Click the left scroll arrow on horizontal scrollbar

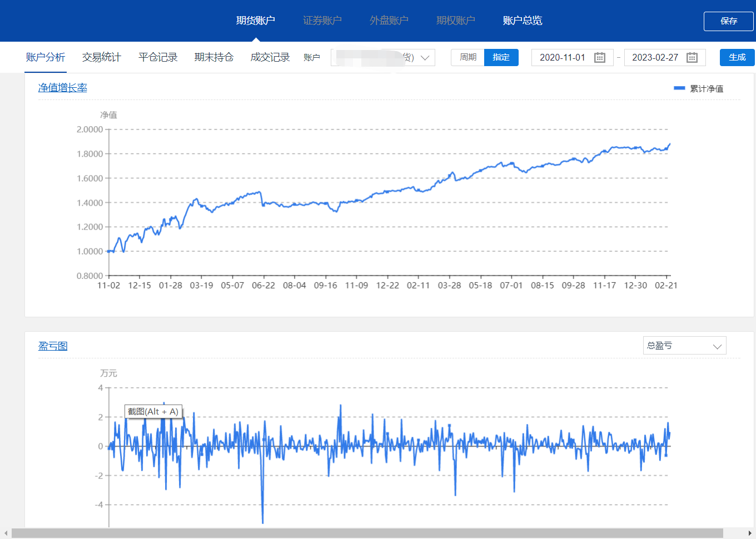tap(6, 533)
